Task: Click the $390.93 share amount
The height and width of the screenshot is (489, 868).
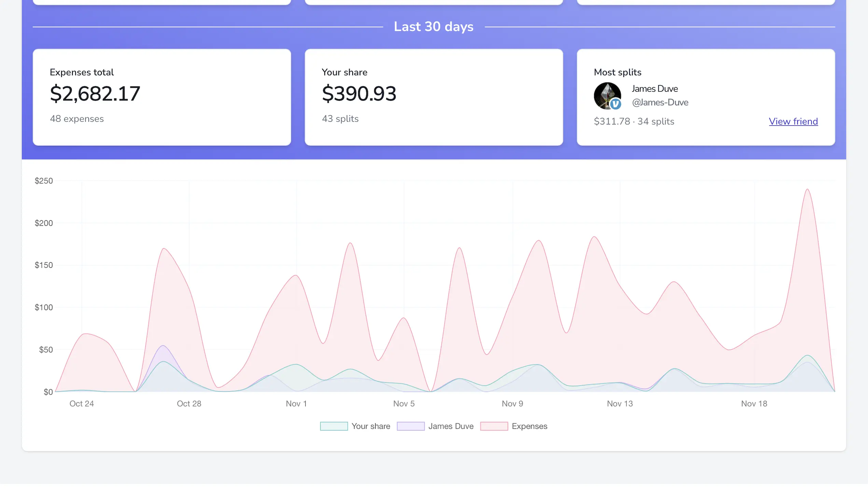Action: pyautogui.click(x=359, y=94)
